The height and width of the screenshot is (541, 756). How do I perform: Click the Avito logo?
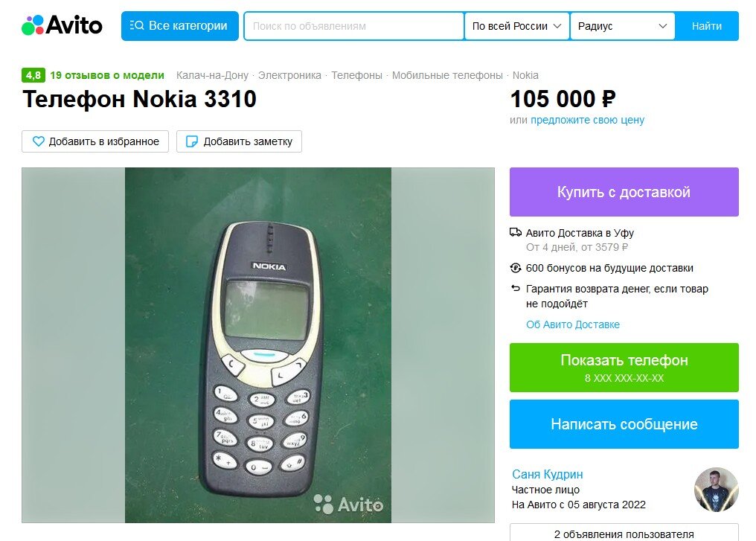pos(62,25)
